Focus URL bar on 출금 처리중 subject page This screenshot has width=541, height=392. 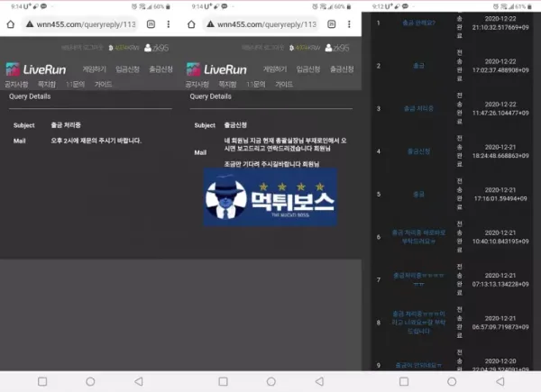[x=81, y=24]
